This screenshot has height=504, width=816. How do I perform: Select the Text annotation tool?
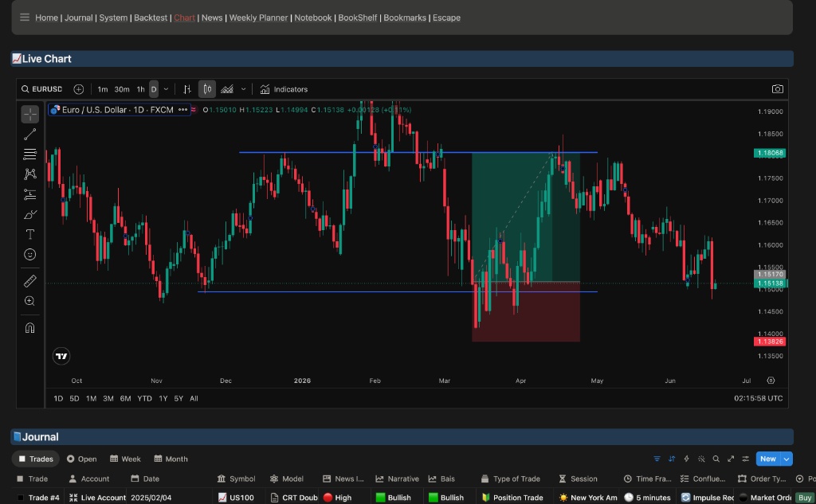30,235
